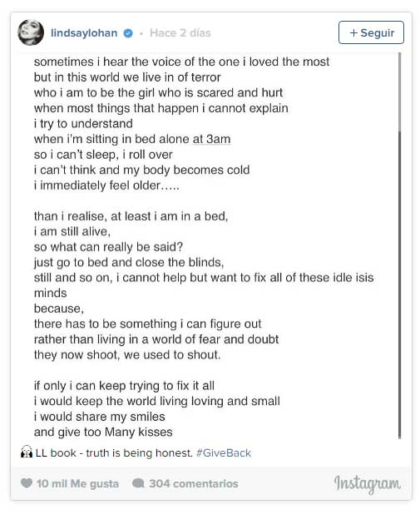View the '10 mil Me gusta' count
The height and width of the screenshot is (514, 420).
point(77,483)
